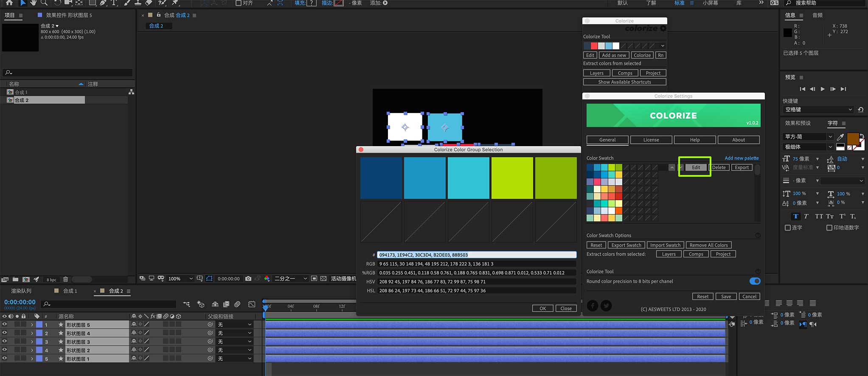Select the dark blue 094173 color swatch
868x376 pixels.
click(x=381, y=178)
